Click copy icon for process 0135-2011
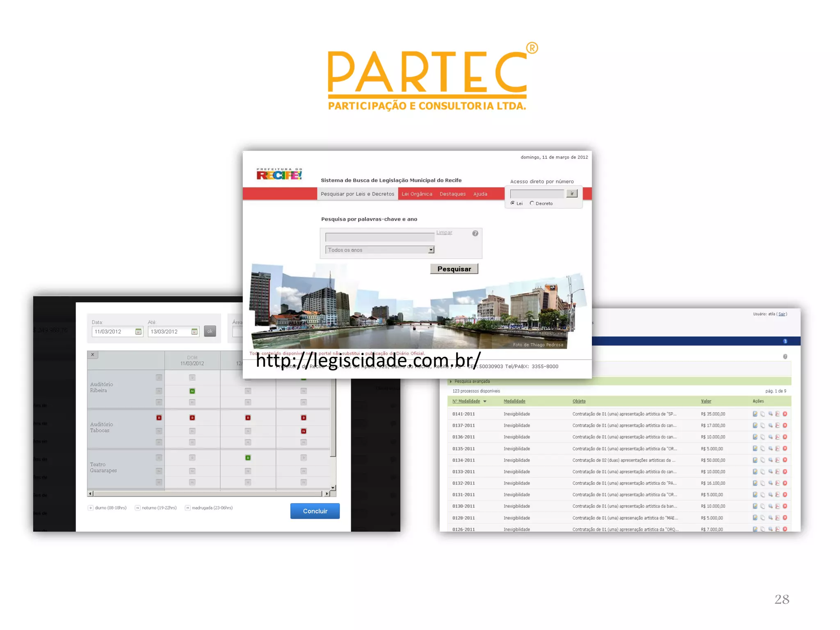The width and height of the screenshot is (840, 630). [762, 448]
